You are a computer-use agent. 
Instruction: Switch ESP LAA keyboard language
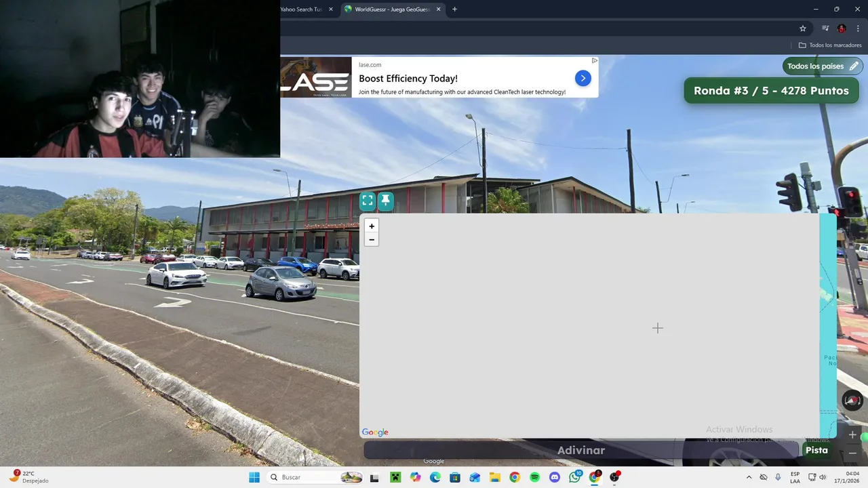click(795, 477)
